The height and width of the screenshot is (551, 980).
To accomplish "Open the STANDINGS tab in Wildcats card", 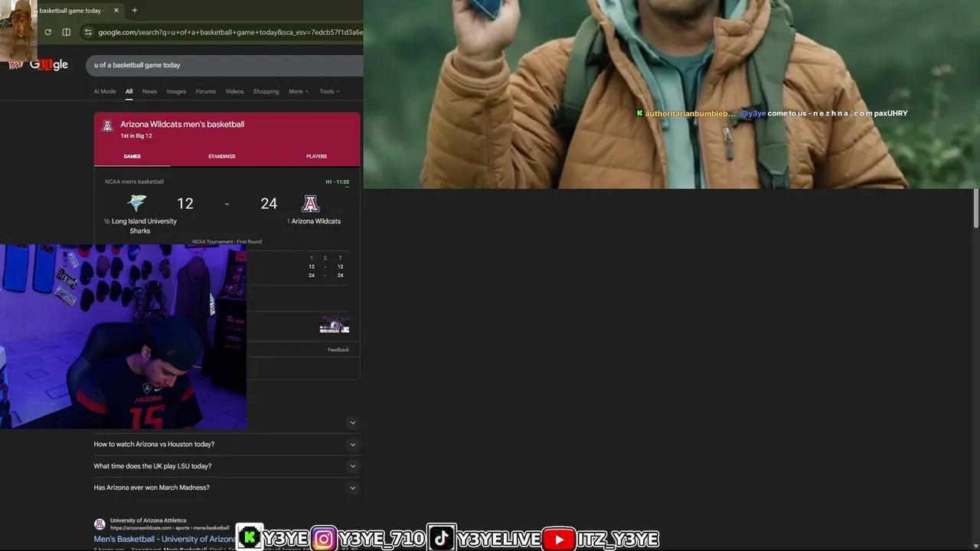I will coord(221,156).
